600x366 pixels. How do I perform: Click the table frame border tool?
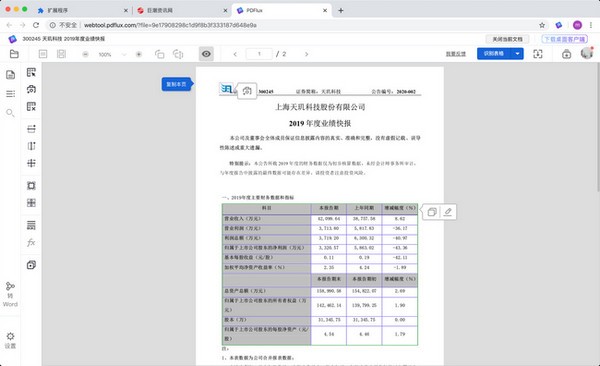coord(31,186)
